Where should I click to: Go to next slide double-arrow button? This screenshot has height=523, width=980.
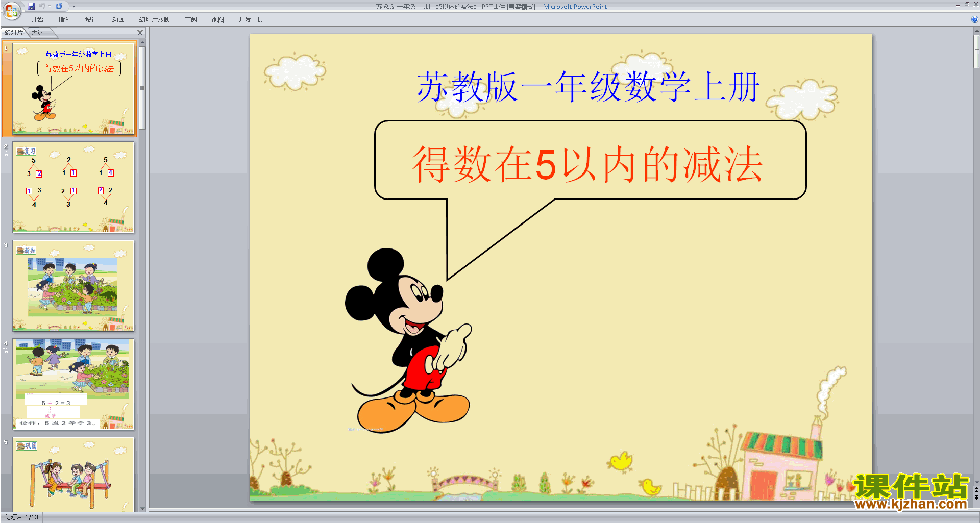click(976, 497)
